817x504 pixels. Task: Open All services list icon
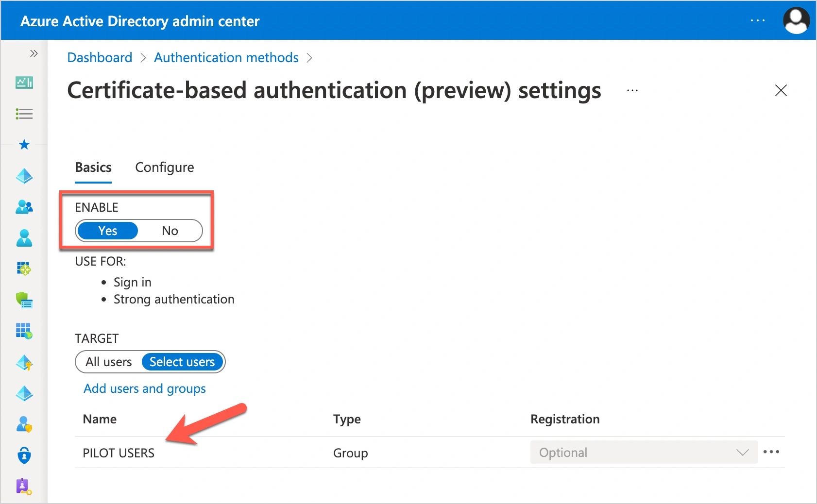(x=24, y=114)
